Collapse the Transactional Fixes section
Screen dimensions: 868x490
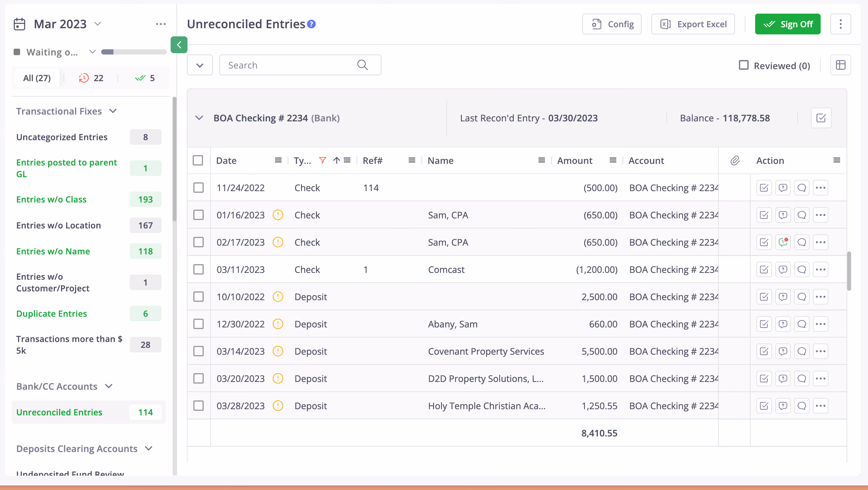(x=113, y=111)
